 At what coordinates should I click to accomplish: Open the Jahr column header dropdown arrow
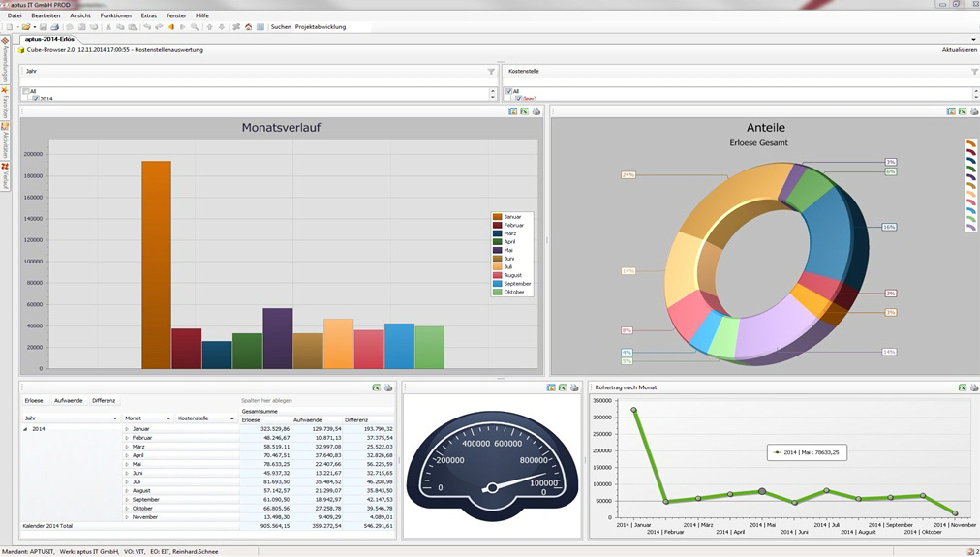coord(115,418)
